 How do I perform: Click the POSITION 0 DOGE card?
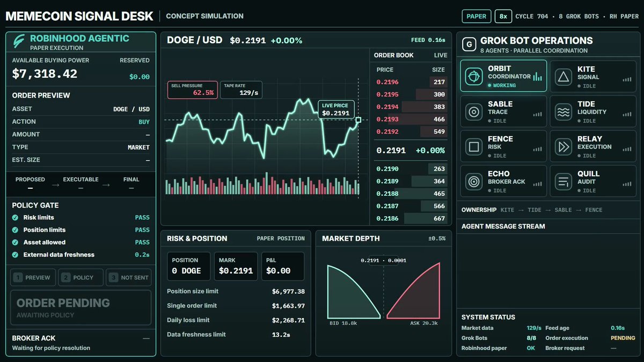coord(189,266)
